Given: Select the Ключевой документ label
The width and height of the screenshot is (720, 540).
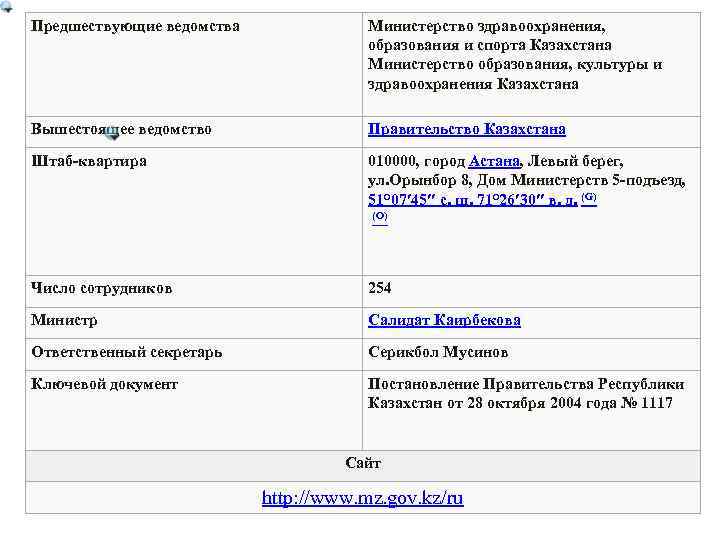Looking at the screenshot, I should coord(104,384).
